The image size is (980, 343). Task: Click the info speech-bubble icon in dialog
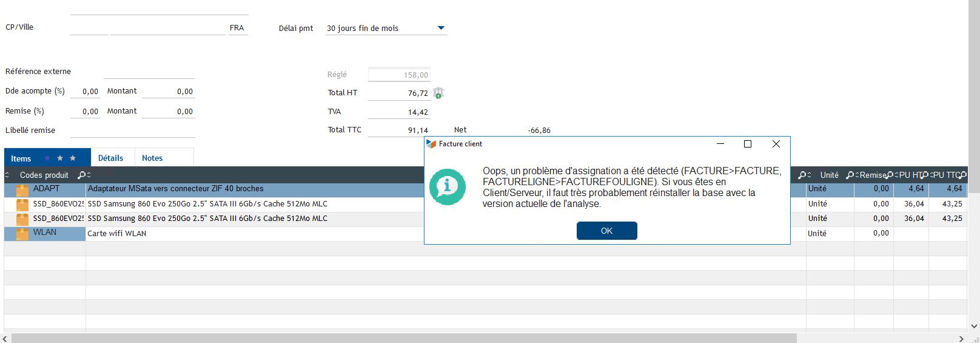coord(448,186)
